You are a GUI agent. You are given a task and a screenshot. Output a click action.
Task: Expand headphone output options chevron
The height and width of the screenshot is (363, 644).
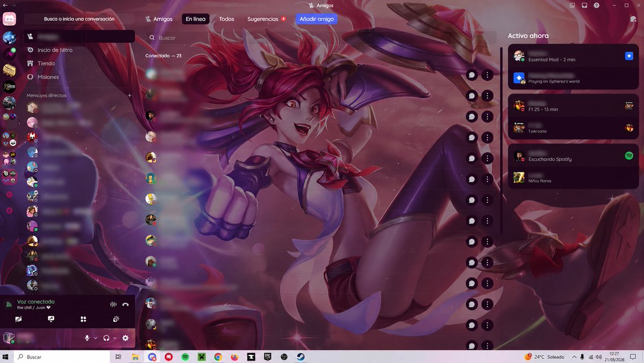(x=115, y=338)
